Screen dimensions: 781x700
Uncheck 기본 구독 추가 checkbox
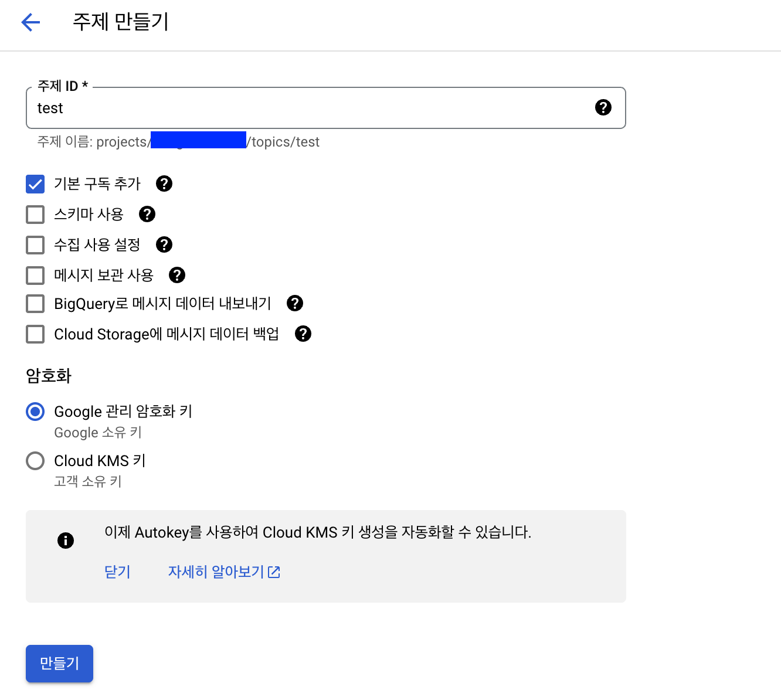pyautogui.click(x=35, y=184)
